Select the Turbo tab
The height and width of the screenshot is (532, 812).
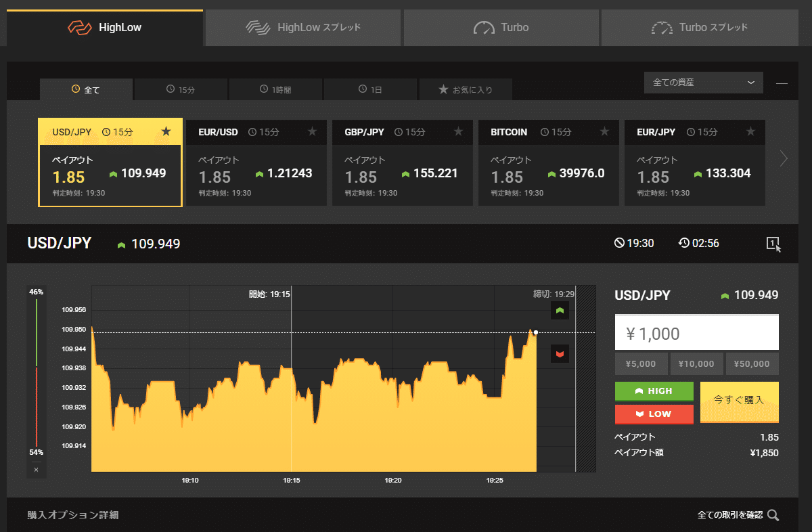coord(501,28)
